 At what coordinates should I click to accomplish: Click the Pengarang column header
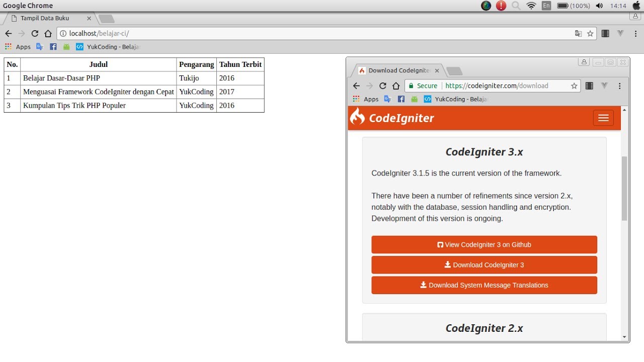(197, 64)
